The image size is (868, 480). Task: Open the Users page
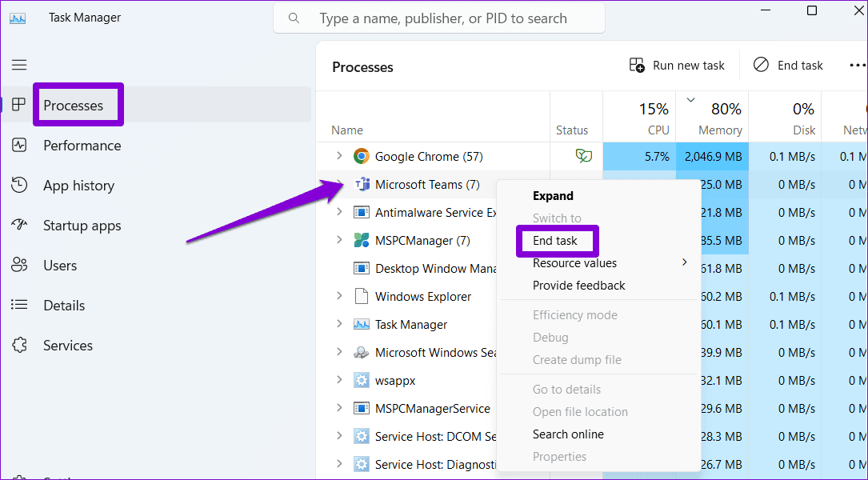click(60, 266)
